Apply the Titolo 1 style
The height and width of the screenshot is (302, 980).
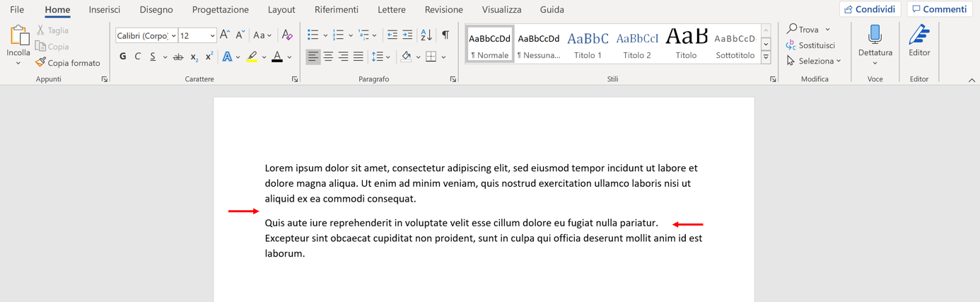tap(588, 45)
